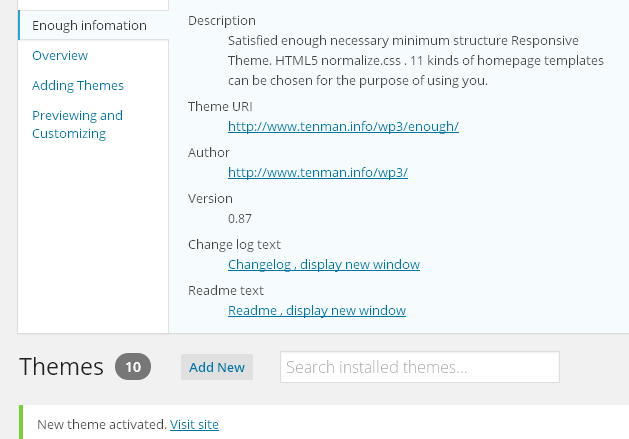The height and width of the screenshot is (439, 629).
Task: Select the Enough infomation help tab
Action: click(89, 25)
